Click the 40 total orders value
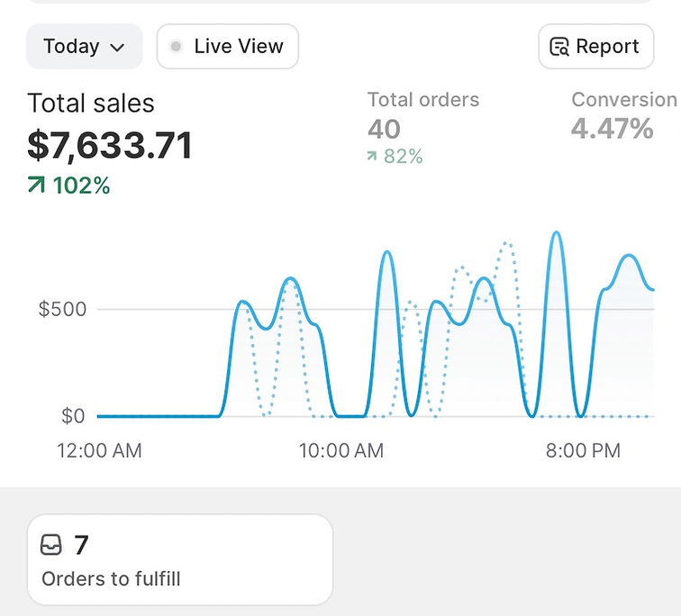This screenshot has height=616, width=681. 384,130
